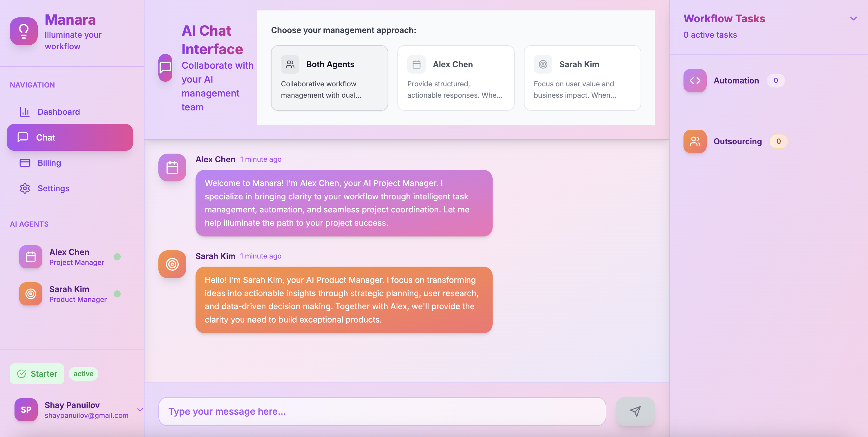This screenshot has width=868, height=437.
Task: Open the Dashboard navigation item
Action: [58, 112]
